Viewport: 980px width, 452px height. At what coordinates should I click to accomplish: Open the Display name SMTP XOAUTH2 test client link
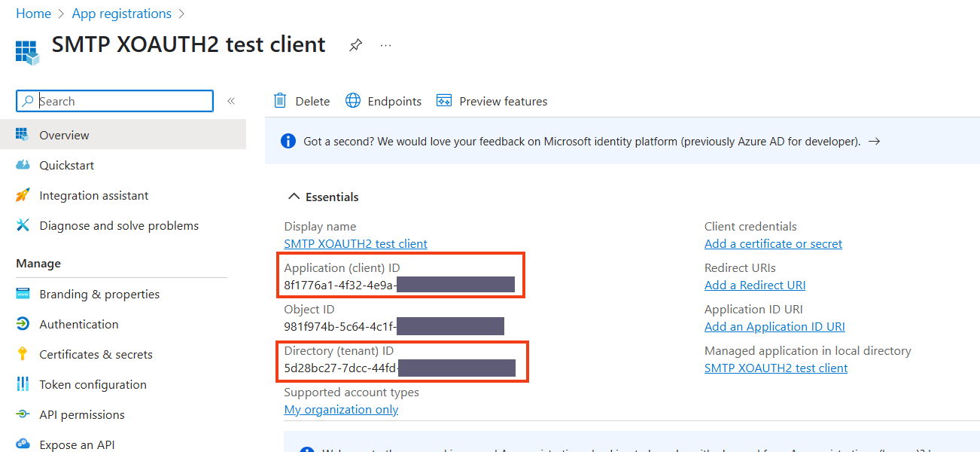[355, 243]
